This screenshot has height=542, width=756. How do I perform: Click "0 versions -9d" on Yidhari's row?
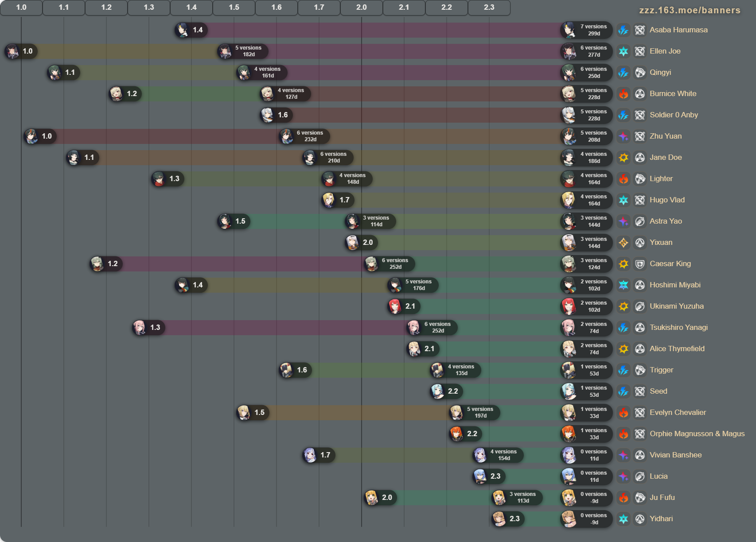[x=586, y=519]
